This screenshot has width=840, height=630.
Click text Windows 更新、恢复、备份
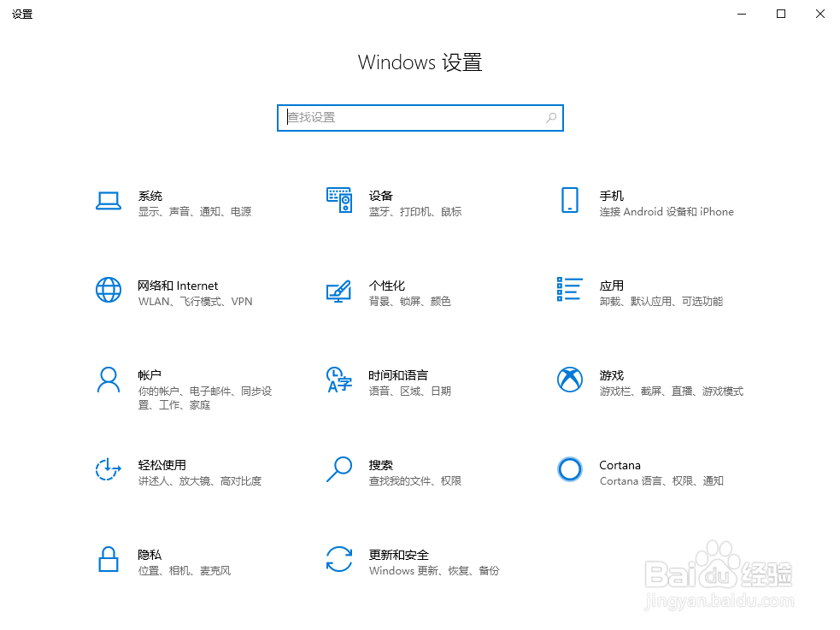[x=434, y=570]
